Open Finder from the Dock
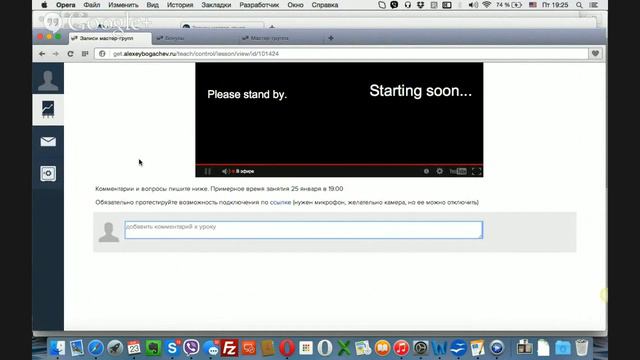The width and height of the screenshot is (640, 360). (x=57, y=348)
